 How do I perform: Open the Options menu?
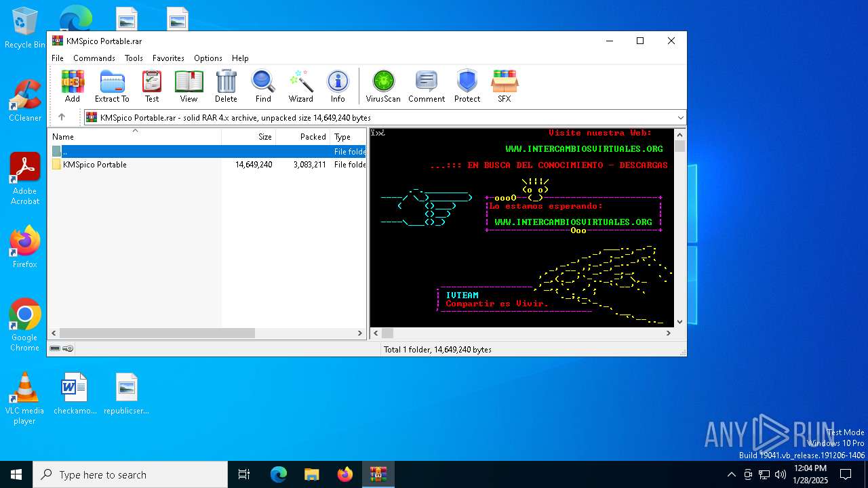coord(208,58)
